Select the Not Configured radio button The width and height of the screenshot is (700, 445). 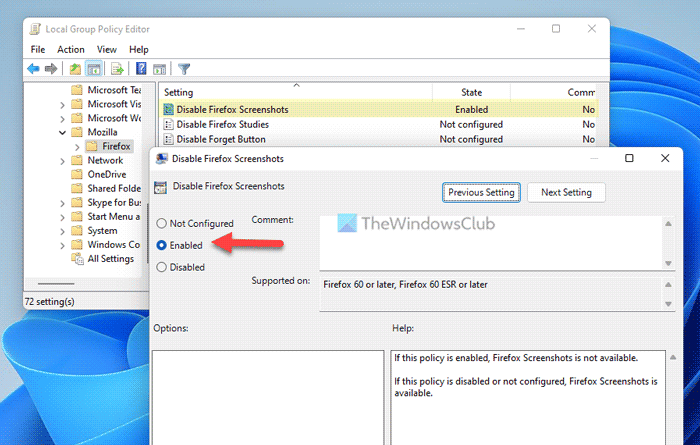coord(161,223)
